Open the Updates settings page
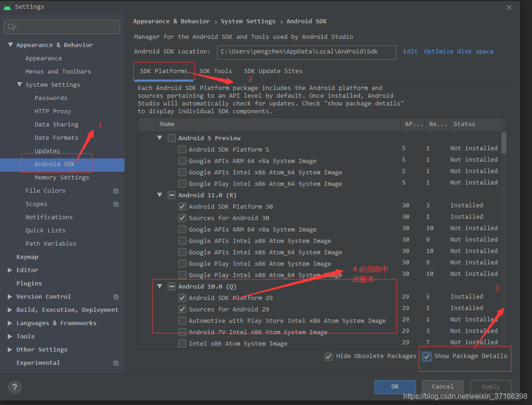Screen dimensions: 532x405 [47, 151]
